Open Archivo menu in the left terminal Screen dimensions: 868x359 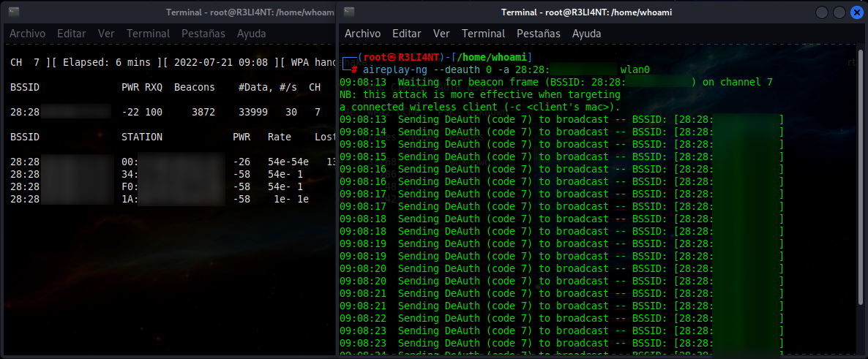point(28,34)
